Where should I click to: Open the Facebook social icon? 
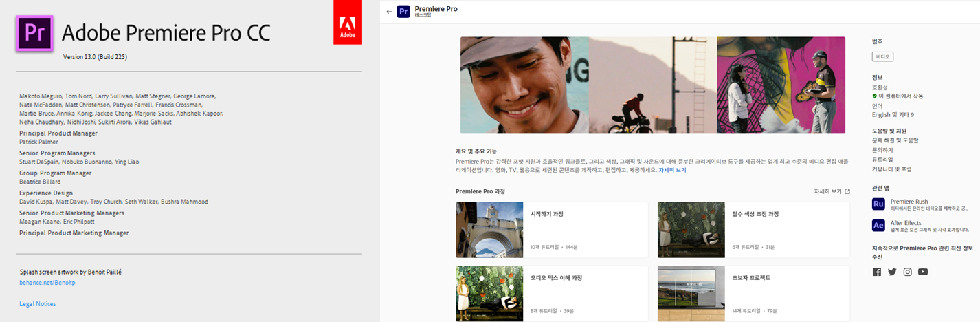877,272
